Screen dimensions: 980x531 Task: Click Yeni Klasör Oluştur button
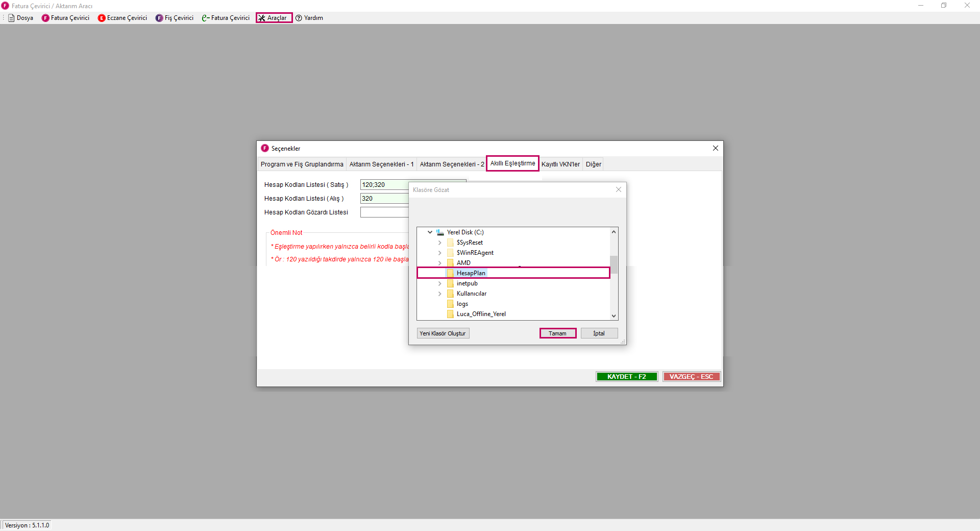(x=443, y=333)
